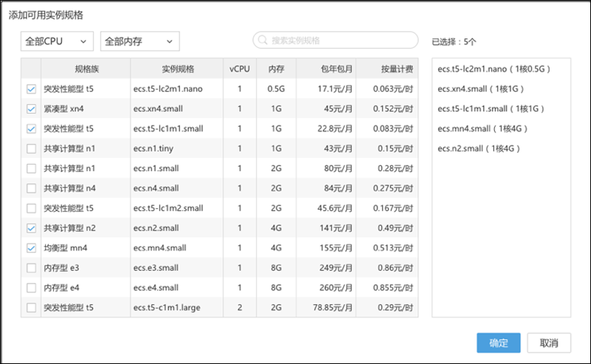The image size is (591, 364).
Task: Uncheck the ecs.t5-lc2m1.nano checkbox
Action: [x=31, y=89]
